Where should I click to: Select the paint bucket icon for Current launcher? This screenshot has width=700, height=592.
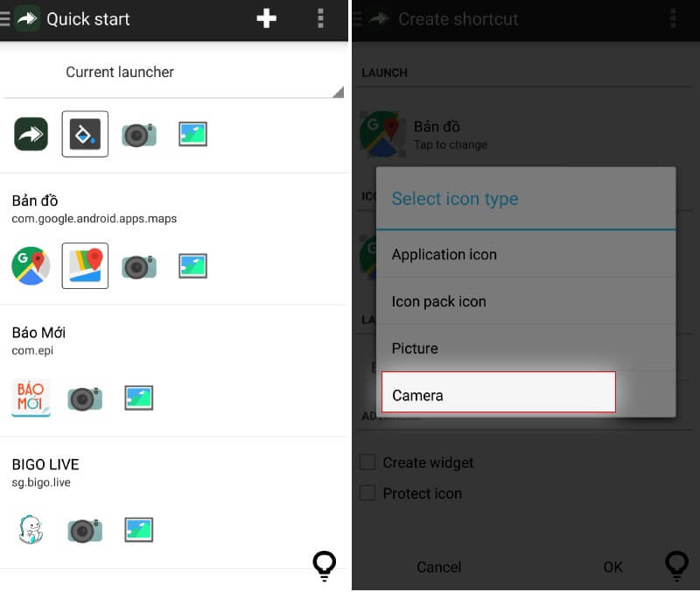(85, 134)
